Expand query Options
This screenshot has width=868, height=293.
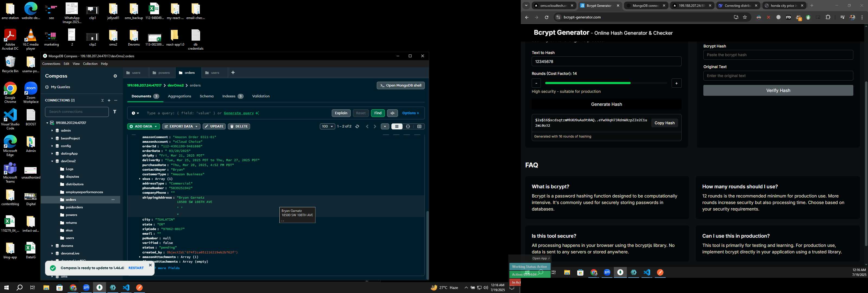click(411, 113)
